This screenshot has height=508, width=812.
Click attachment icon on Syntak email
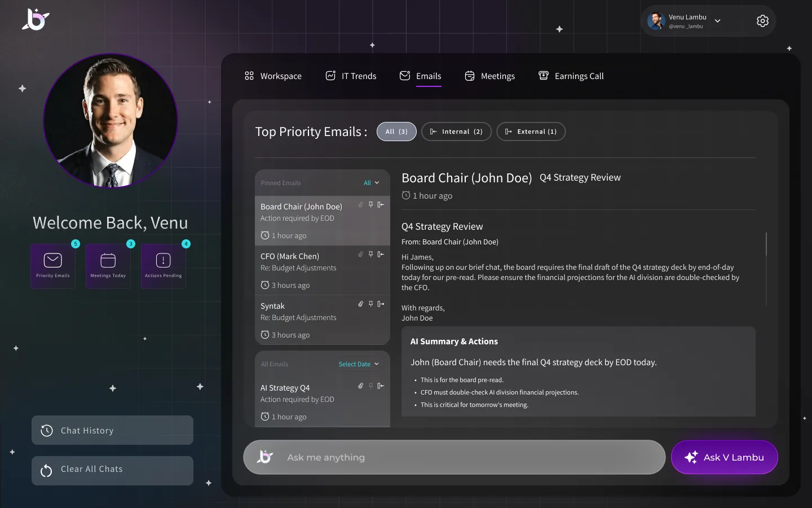[x=360, y=304]
